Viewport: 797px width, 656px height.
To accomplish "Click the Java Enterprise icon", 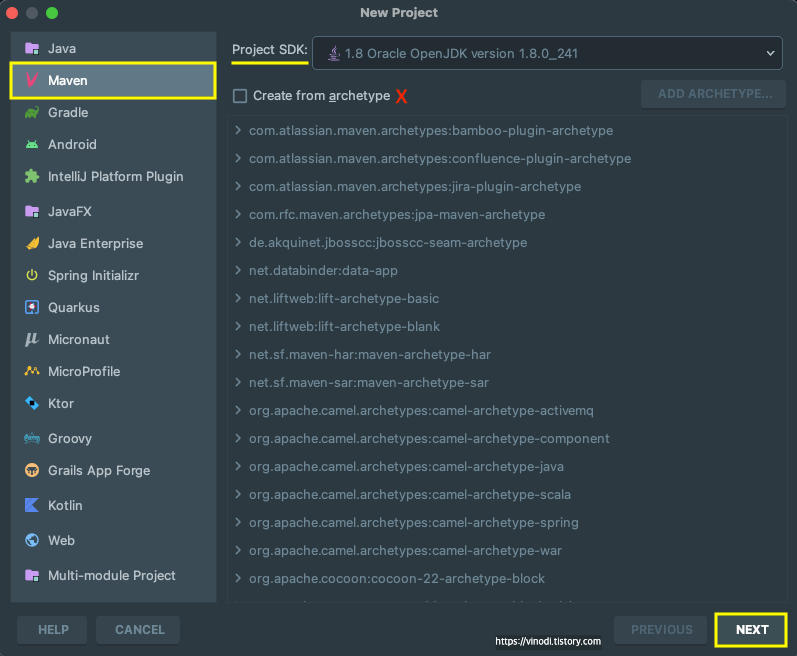I will 32,243.
